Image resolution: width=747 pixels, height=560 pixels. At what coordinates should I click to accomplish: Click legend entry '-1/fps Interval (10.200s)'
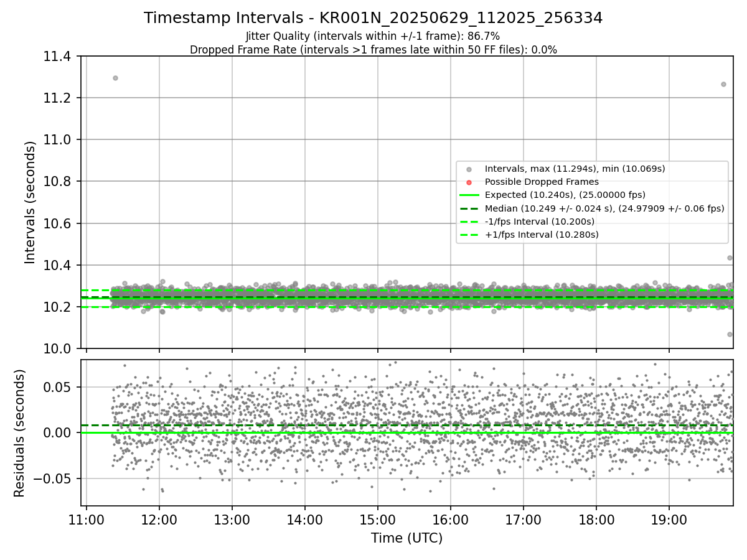pyautogui.click(x=540, y=222)
